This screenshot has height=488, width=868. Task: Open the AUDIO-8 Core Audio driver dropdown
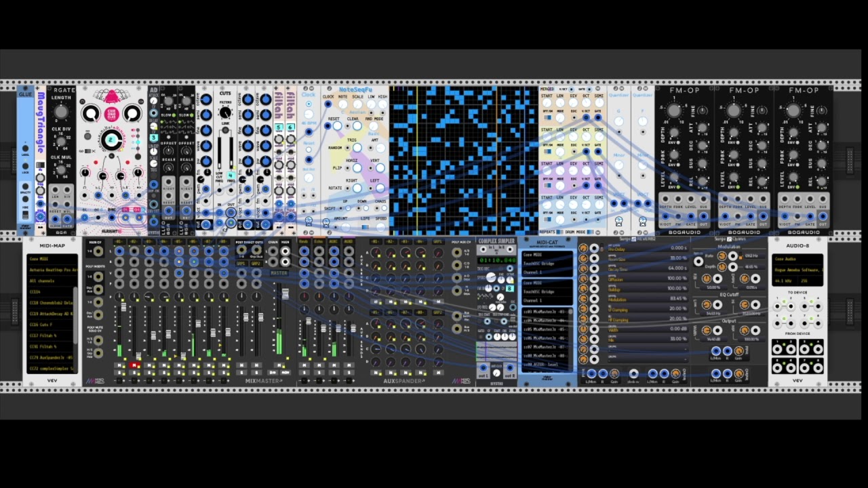click(x=797, y=260)
